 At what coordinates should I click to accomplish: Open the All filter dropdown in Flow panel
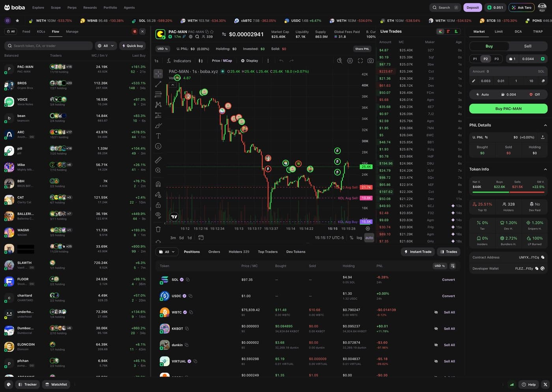pos(106,46)
